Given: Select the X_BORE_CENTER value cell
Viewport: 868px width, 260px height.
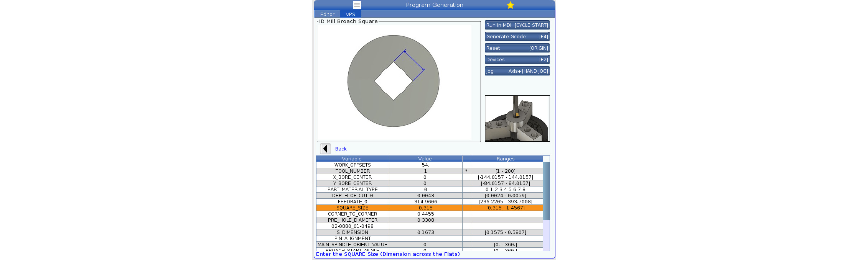Looking at the screenshot, I should pyautogui.click(x=425, y=177).
